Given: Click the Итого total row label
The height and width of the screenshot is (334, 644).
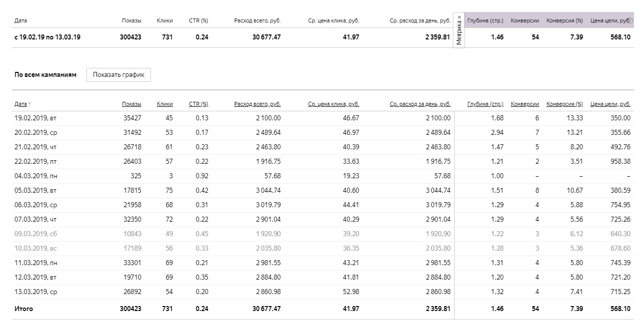Looking at the screenshot, I should coord(23,309).
